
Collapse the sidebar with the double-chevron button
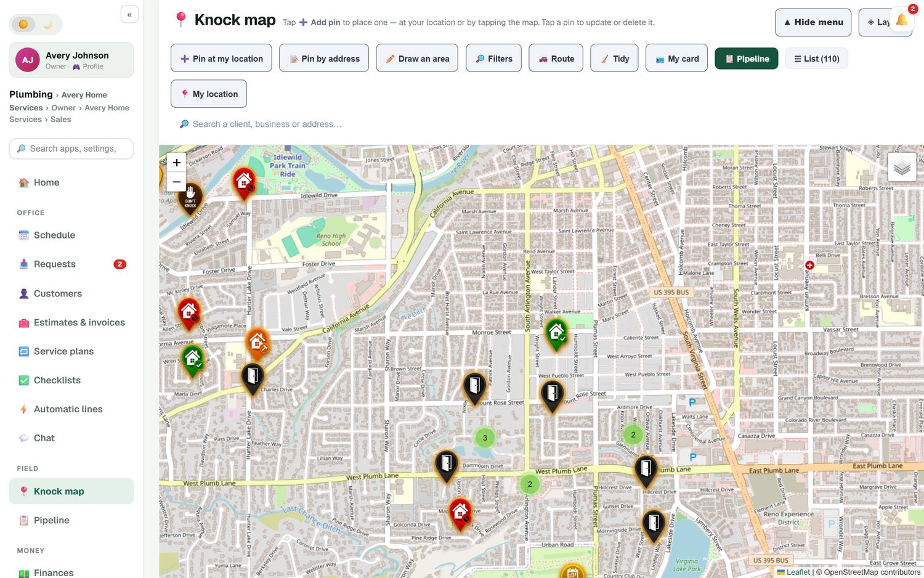click(x=129, y=15)
